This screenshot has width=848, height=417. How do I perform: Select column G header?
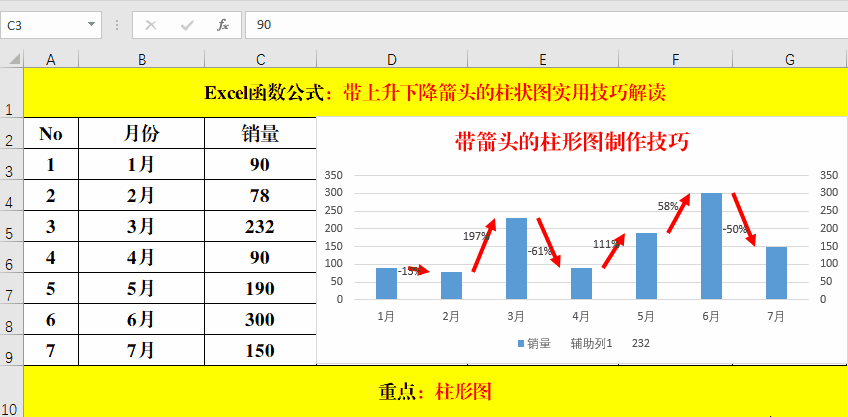point(790,59)
